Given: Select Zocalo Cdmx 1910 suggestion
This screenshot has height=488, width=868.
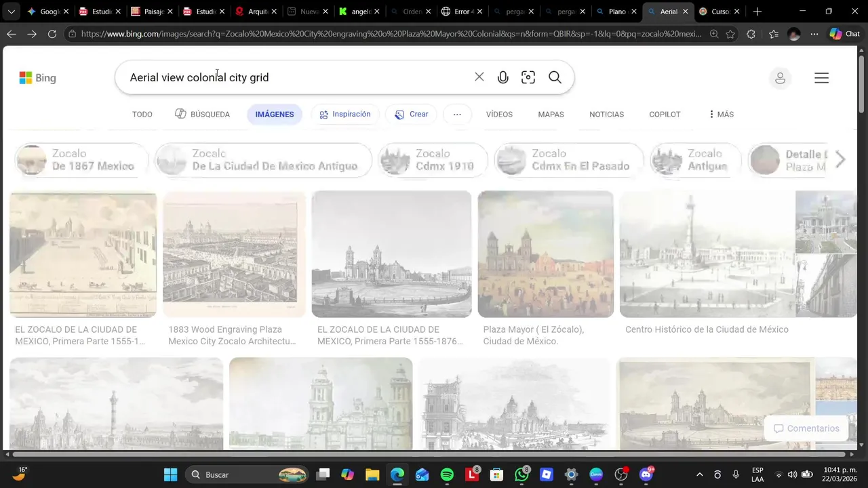Looking at the screenshot, I should pyautogui.click(x=433, y=160).
